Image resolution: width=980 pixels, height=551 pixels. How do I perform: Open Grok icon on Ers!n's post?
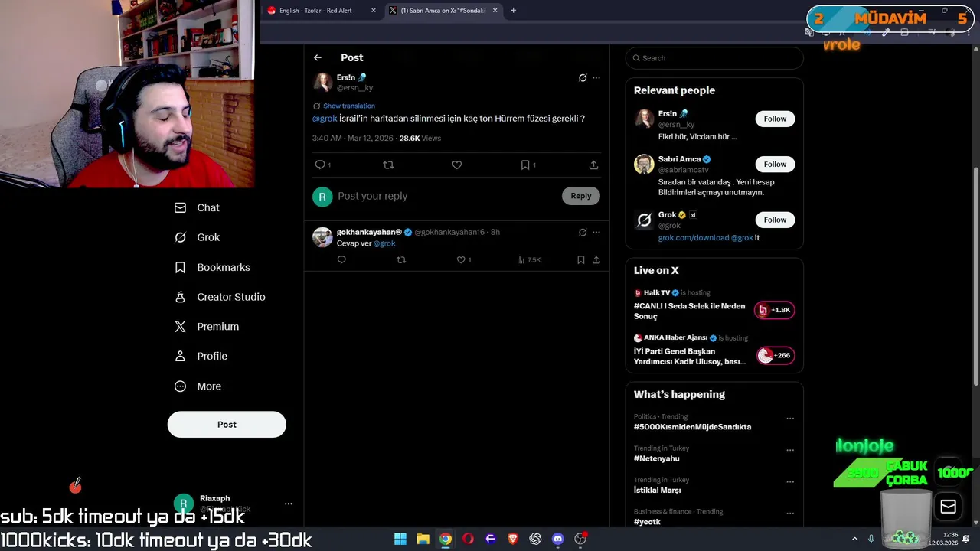(583, 77)
